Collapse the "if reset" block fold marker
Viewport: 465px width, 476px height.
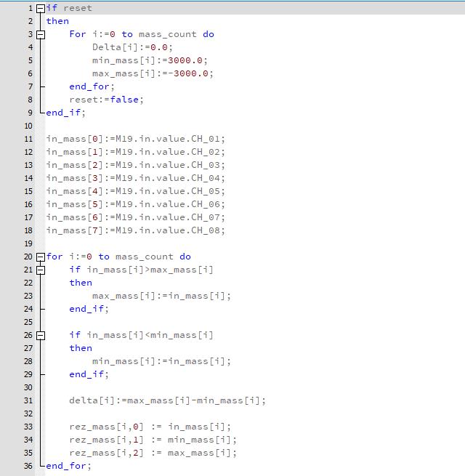pyautogui.click(x=41, y=8)
